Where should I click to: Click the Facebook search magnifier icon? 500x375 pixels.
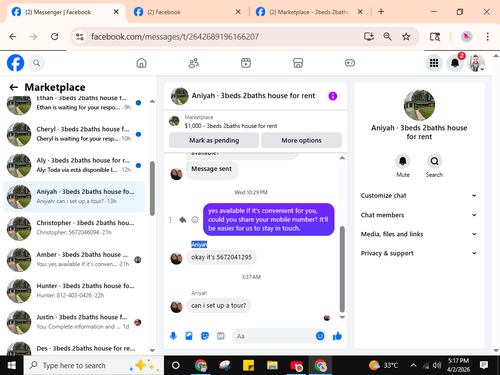click(x=36, y=63)
